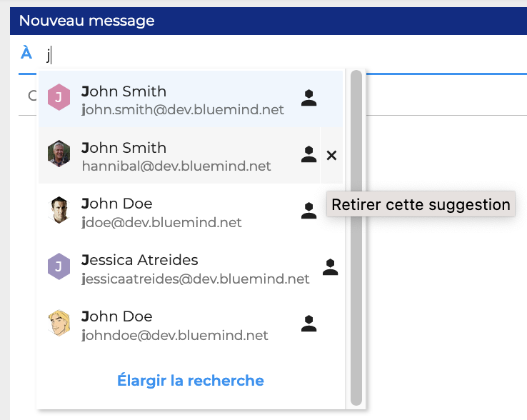The width and height of the screenshot is (527, 420).
Task: Click the photo avatar beside hannibal@dev.bluemind.net
Action: [x=59, y=154]
